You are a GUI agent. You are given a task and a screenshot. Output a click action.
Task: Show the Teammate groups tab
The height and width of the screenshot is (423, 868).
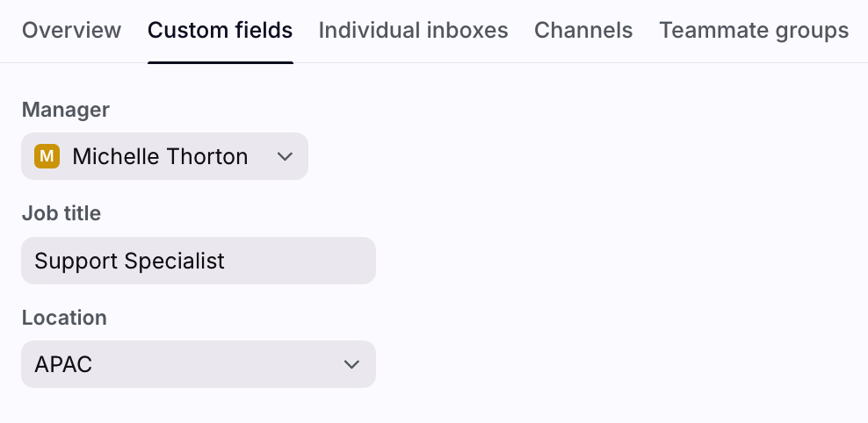pyautogui.click(x=754, y=31)
